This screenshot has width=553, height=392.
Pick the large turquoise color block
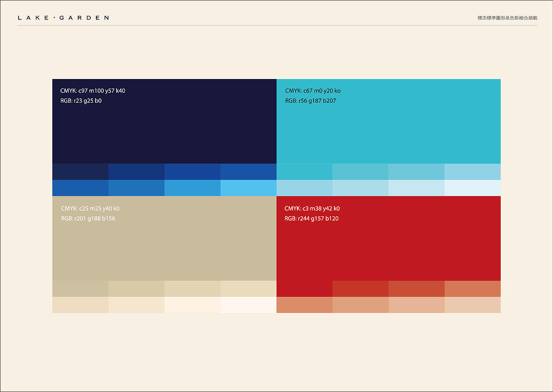point(388,121)
